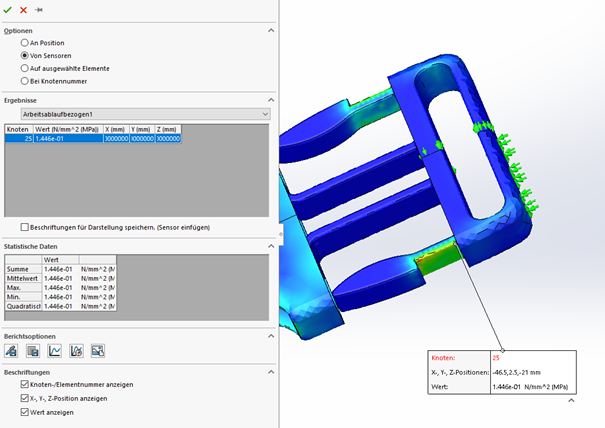Choose the 'Bei Knotennummer' radio option
This screenshot has width=605, height=428.
(x=25, y=80)
